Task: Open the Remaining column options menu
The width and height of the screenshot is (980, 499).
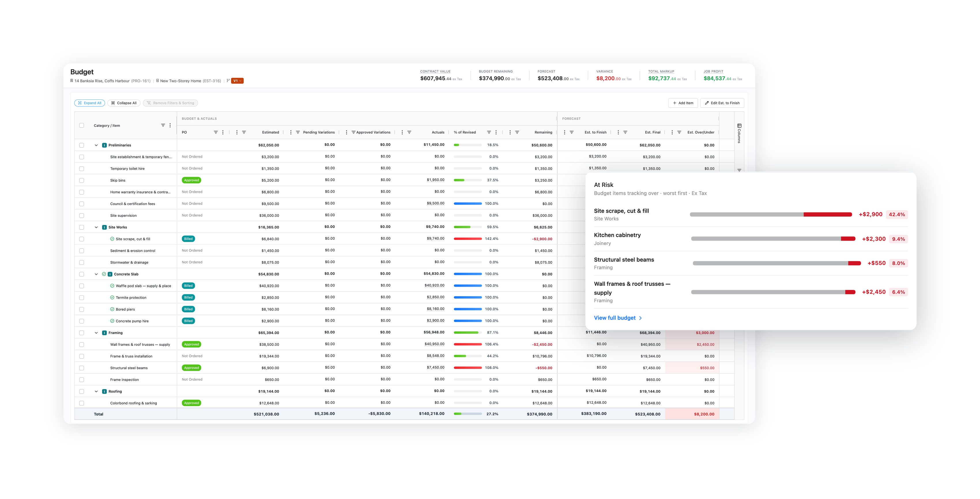Action: [510, 132]
